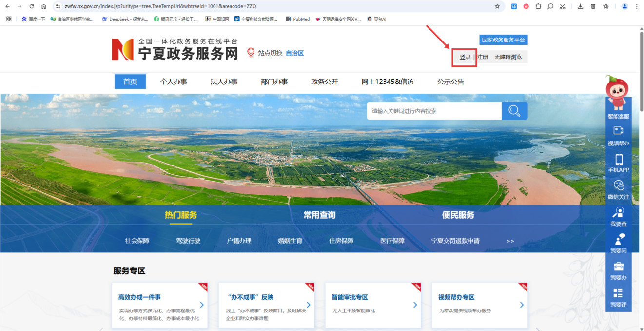This screenshot has width=644, height=331.
Task: Open the 个人办事 menu item
Action: coord(174,82)
